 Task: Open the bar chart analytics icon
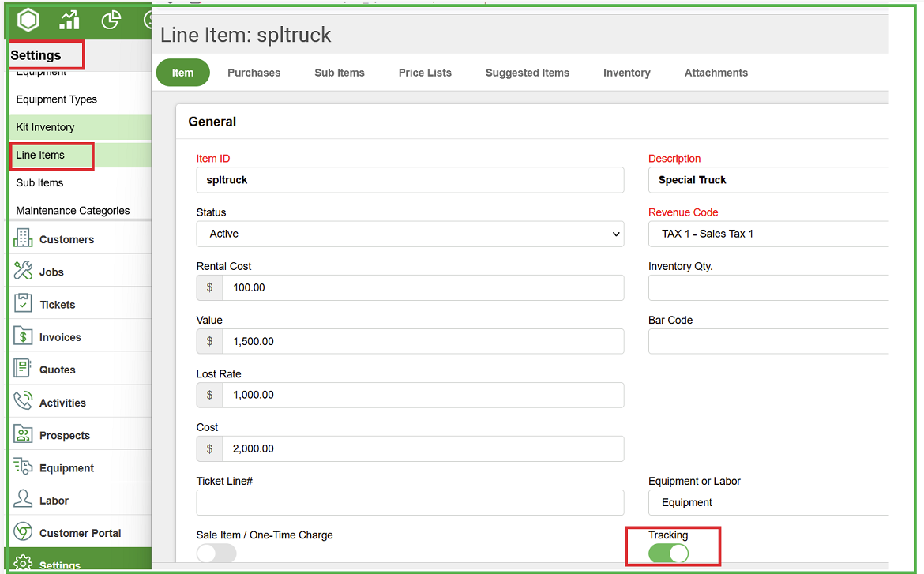[69, 20]
